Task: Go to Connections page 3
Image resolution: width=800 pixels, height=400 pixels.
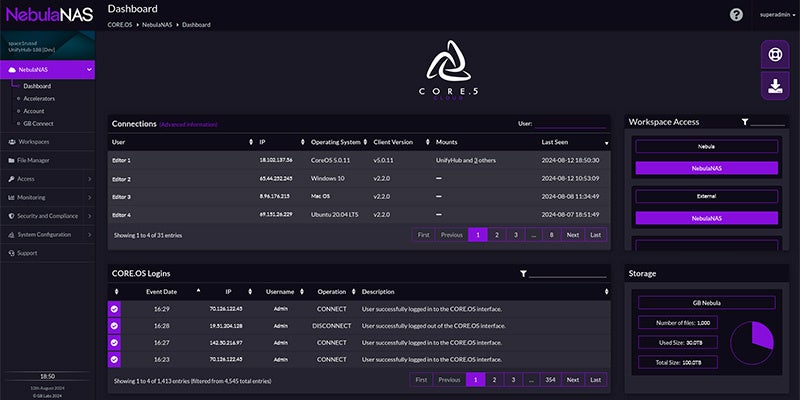Action: tap(516, 235)
